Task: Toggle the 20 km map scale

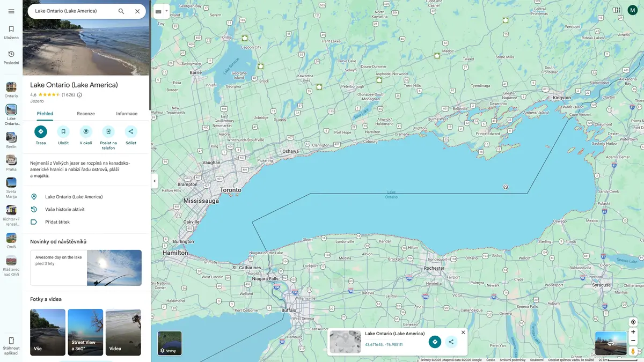Action: tap(618, 360)
